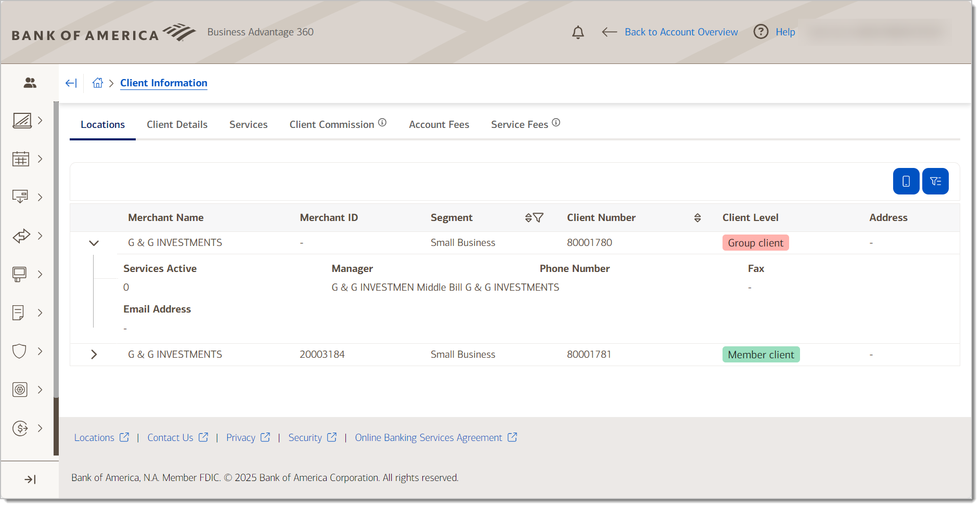This screenshot has width=980, height=507.
Task: Click the Help link in the header
Action: pyautogui.click(x=784, y=32)
